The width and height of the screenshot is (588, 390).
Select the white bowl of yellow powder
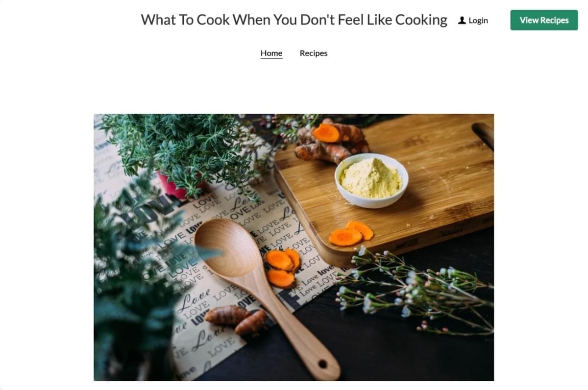[x=371, y=180]
